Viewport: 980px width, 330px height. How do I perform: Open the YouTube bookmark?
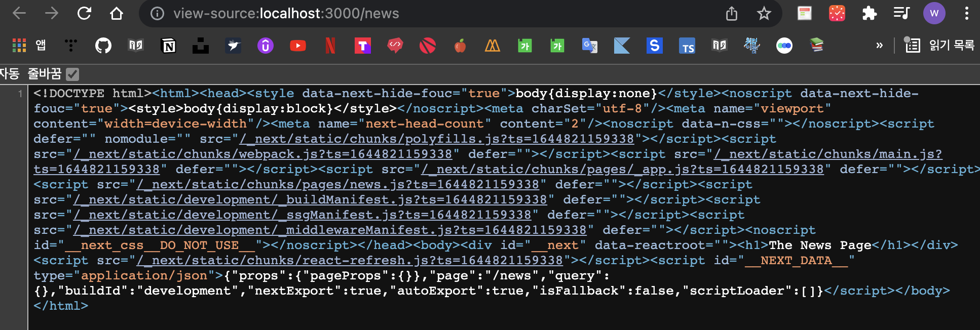tap(298, 46)
